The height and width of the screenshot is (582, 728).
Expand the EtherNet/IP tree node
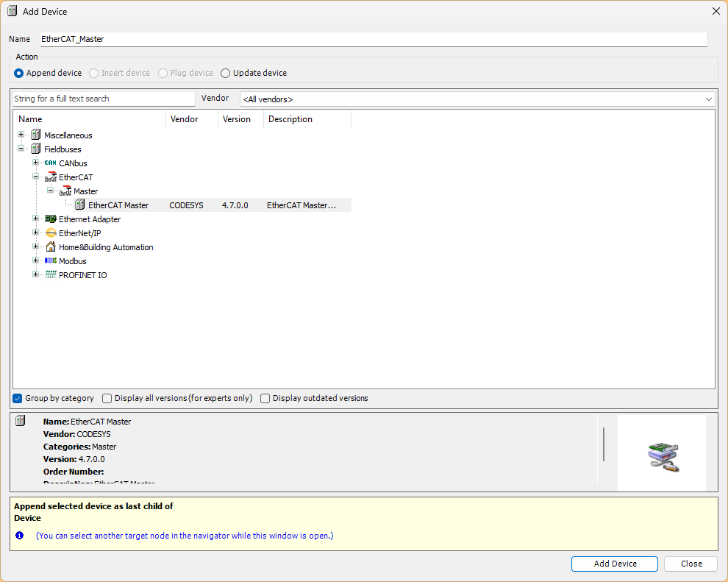point(36,233)
